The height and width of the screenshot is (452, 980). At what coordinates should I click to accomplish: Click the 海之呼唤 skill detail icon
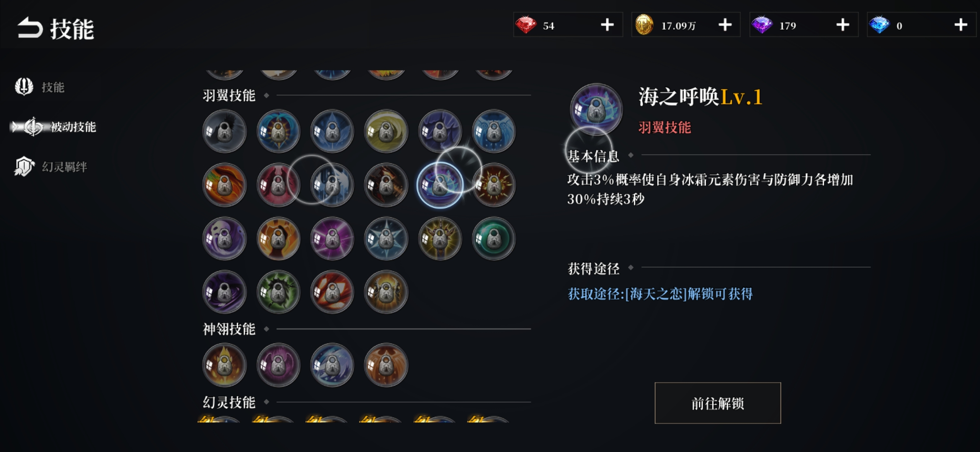click(596, 110)
